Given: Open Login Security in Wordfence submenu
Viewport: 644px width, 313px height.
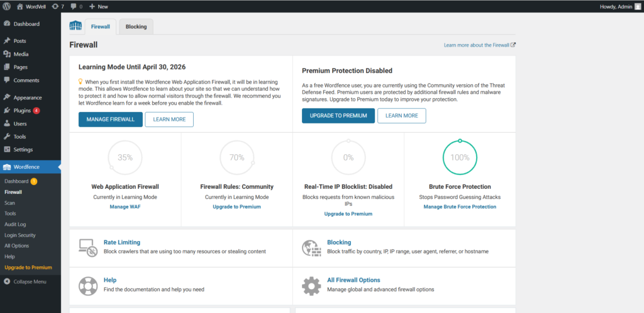Looking at the screenshot, I should [x=21, y=235].
